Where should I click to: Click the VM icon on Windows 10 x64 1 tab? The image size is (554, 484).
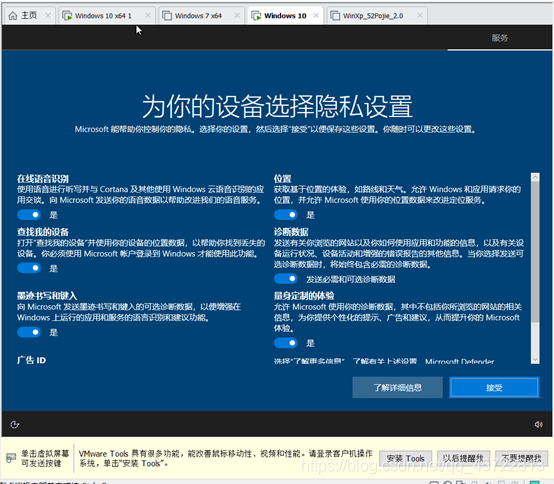pyautogui.click(x=67, y=16)
